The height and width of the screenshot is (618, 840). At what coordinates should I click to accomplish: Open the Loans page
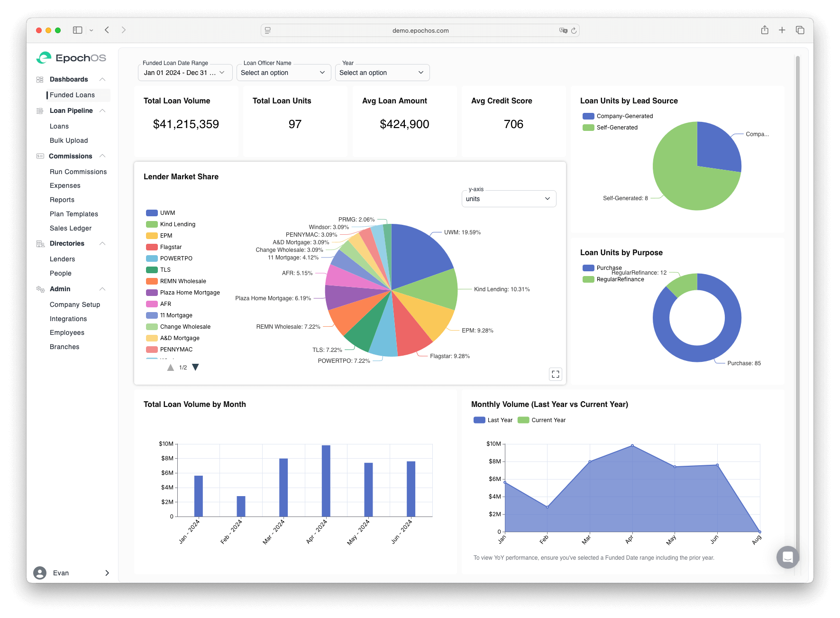59,126
